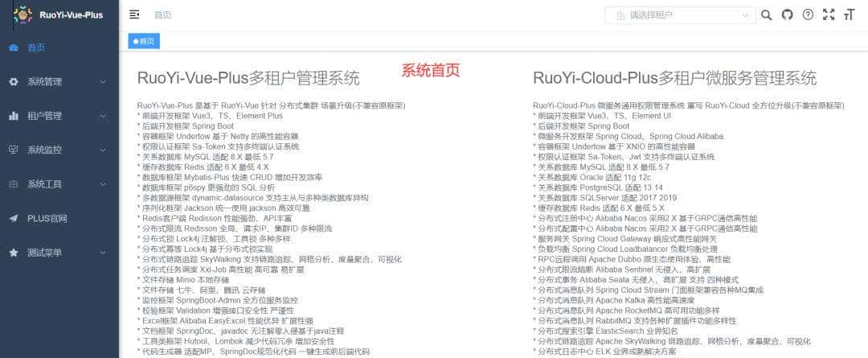Click the building icon in tenant selector
The image size is (868, 358).
click(x=620, y=15)
